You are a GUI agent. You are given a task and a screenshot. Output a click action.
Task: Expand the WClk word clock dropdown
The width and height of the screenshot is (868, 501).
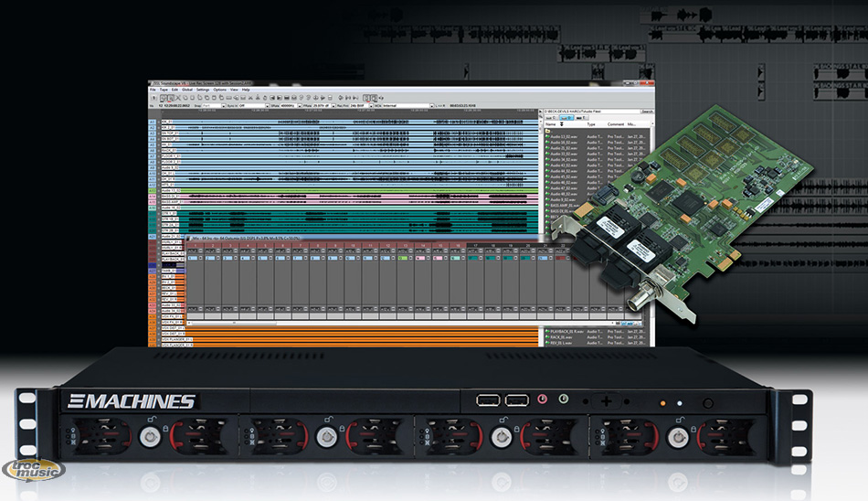[x=432, y=106]
